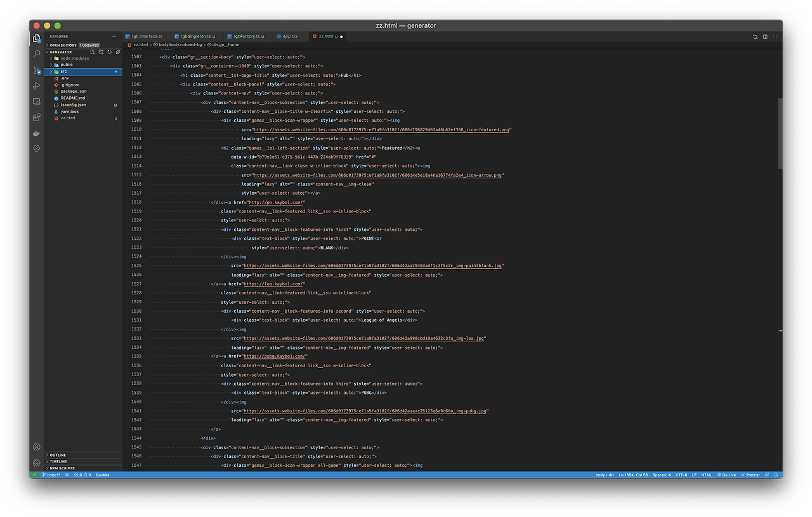Screen dimensions: 812x517
Task: Click Ln/Col cursor position indicator
Action: coord(633,474)
